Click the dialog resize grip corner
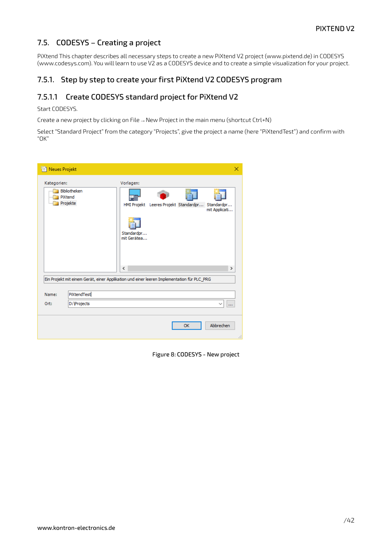The height and width of the screenshot is (555, 392). point(240,337)
